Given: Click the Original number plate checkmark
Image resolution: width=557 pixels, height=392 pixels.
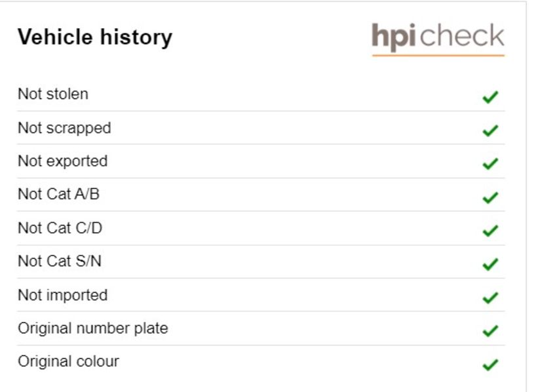Looking at the screenshot, I should click(x=490, y=331).
